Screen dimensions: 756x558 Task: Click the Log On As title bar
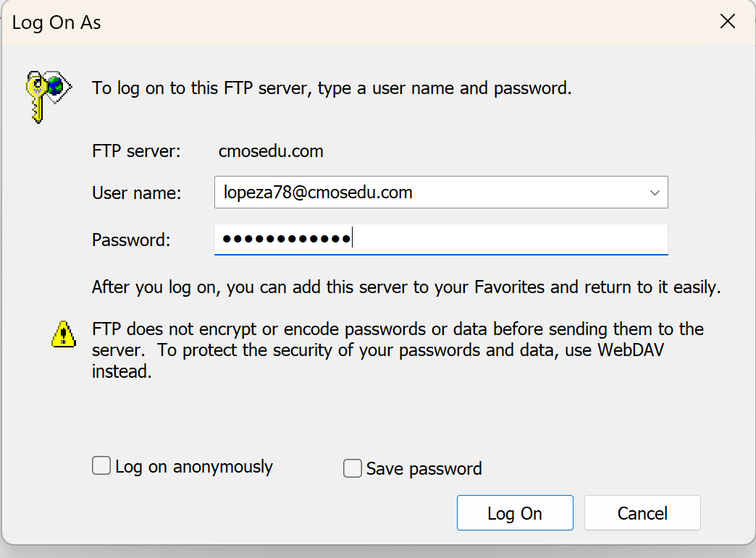tap(290, 22)
